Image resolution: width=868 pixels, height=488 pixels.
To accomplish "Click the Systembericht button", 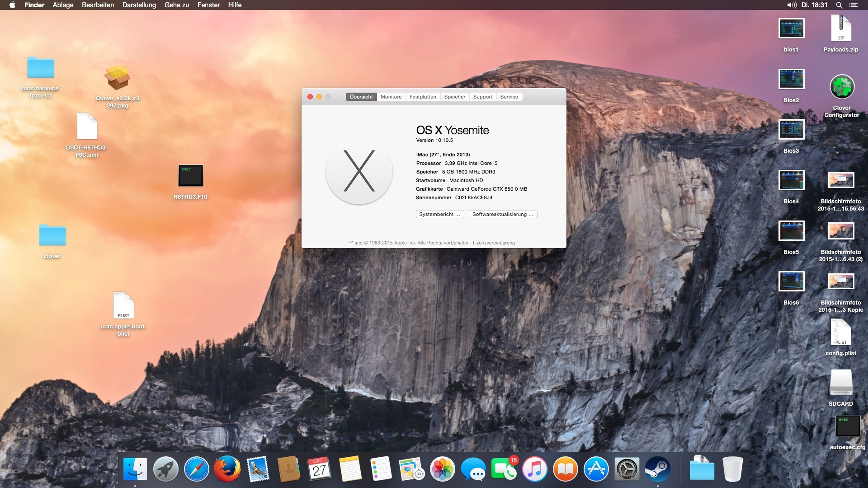I will click(x=439, y=214).
